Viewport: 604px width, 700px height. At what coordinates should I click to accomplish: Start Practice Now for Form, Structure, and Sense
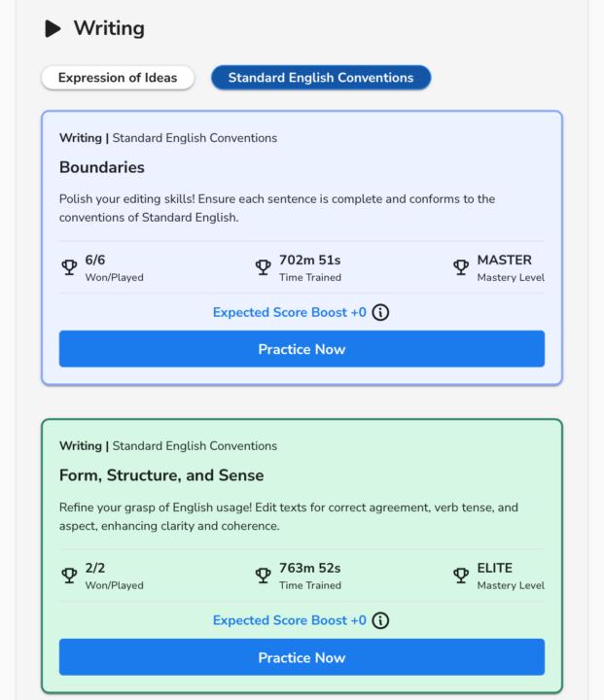click(x=302, y=657)
